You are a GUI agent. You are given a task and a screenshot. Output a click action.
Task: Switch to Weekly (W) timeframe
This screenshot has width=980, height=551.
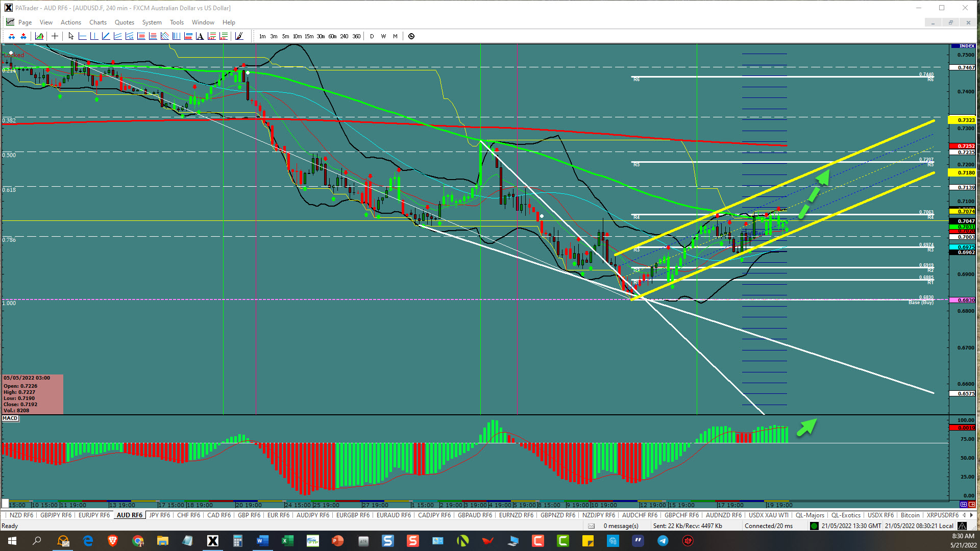383,36
